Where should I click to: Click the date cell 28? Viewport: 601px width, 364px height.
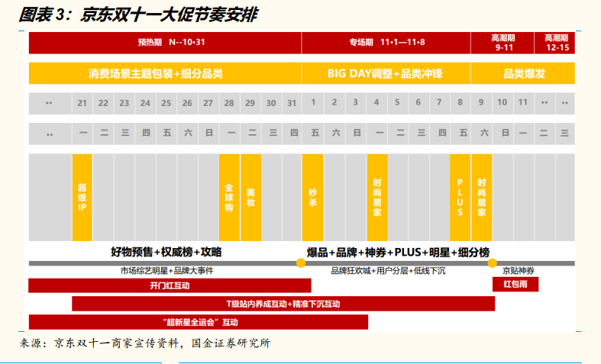pyautogui.click(x=229, y=103)
